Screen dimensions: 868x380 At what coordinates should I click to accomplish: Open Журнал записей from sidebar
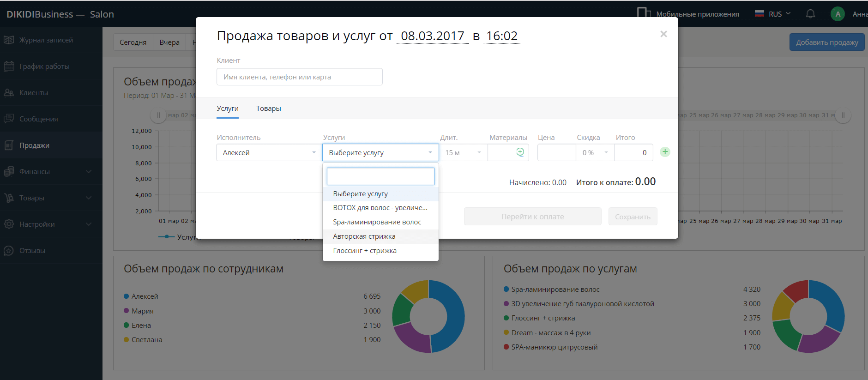click(x=46, y=40)
